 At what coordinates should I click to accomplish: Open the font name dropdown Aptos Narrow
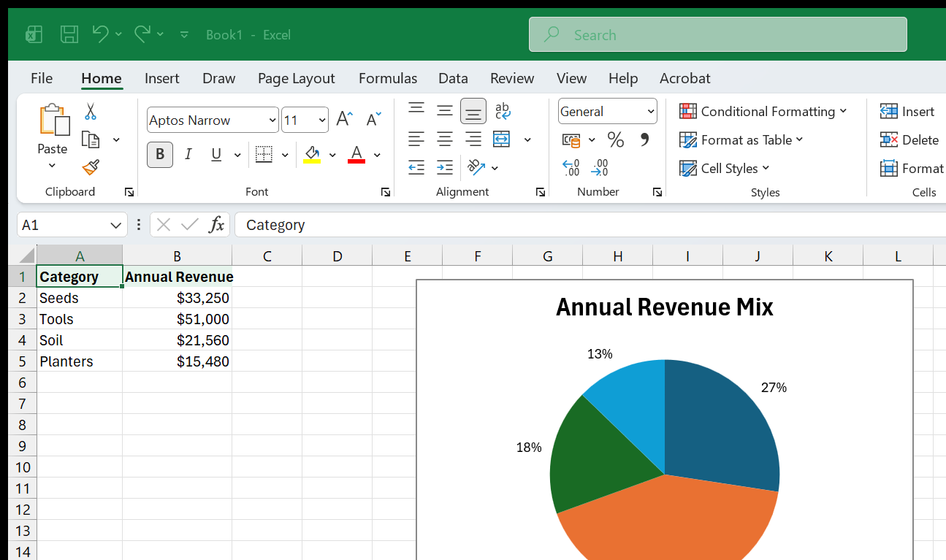tap(272, 120)
